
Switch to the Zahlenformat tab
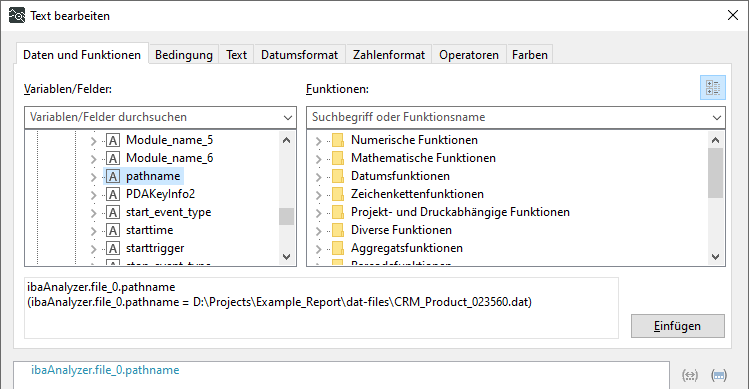click(389, 55)
